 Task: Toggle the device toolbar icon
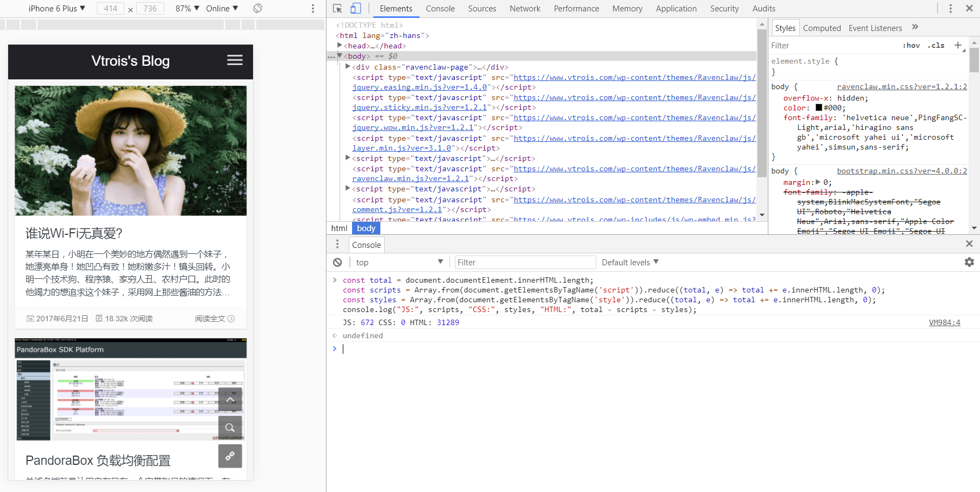355,9
